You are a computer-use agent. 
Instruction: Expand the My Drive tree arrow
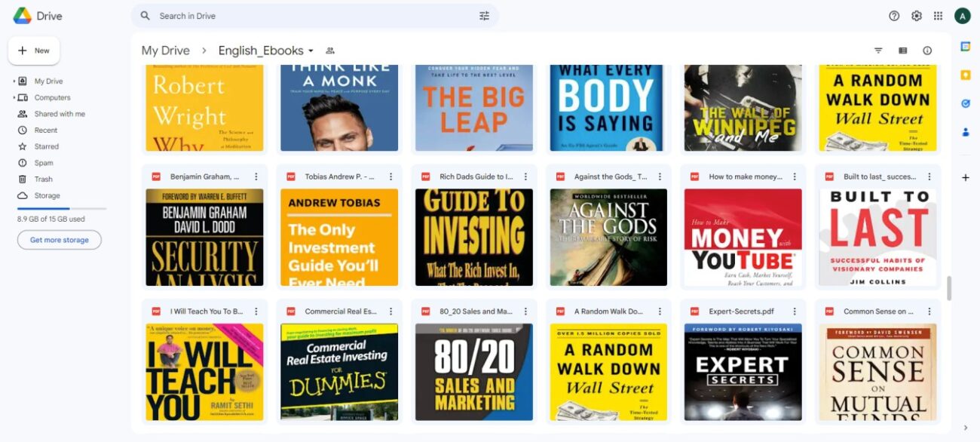click(x=14, y=81)
